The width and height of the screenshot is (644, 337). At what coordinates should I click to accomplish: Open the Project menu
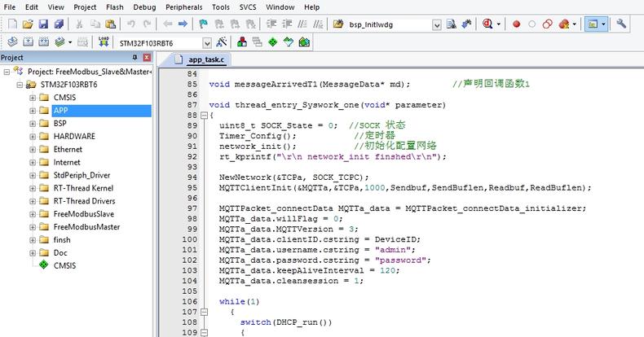tap(85, 7)
